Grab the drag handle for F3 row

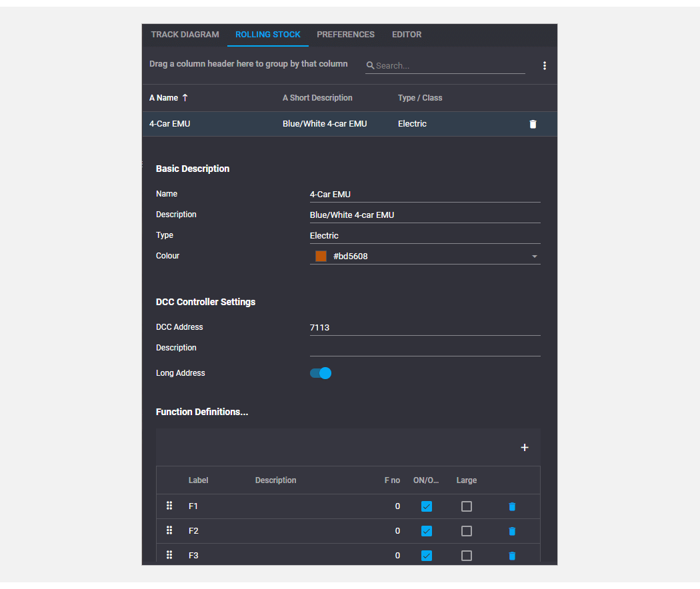coord(169,555)
